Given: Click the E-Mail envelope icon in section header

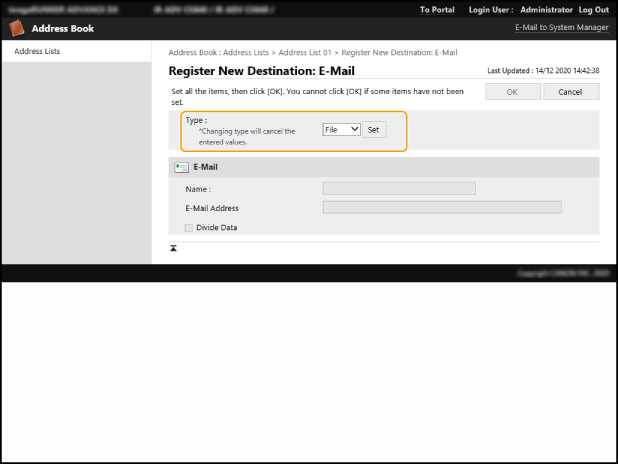Looking at the screenshot, I should click(181, 168).
